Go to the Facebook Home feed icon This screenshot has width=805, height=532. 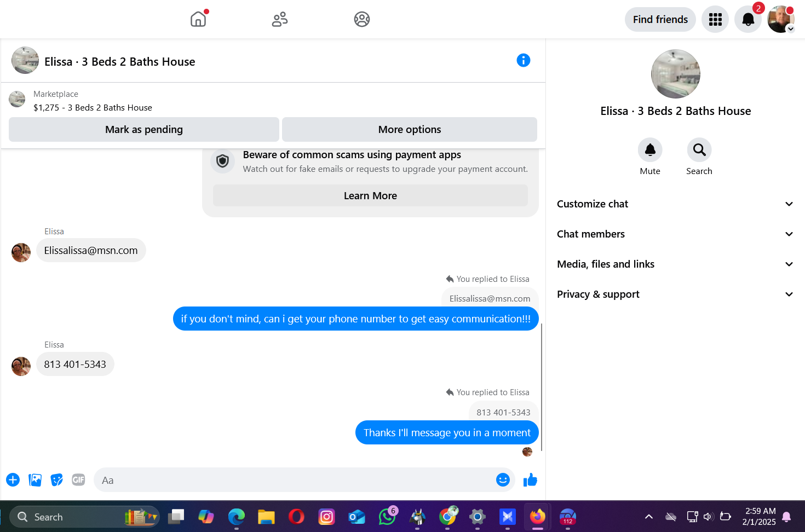(x=198, y=19)
